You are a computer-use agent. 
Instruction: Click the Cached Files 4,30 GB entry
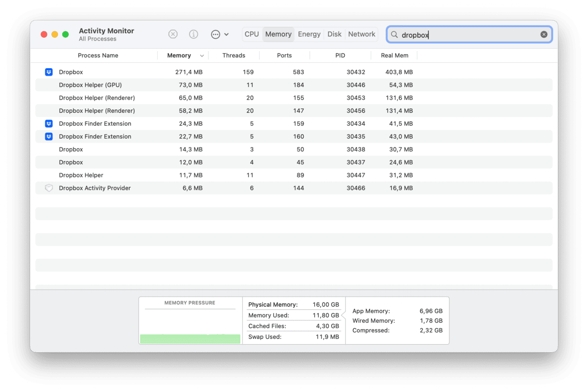294,326
